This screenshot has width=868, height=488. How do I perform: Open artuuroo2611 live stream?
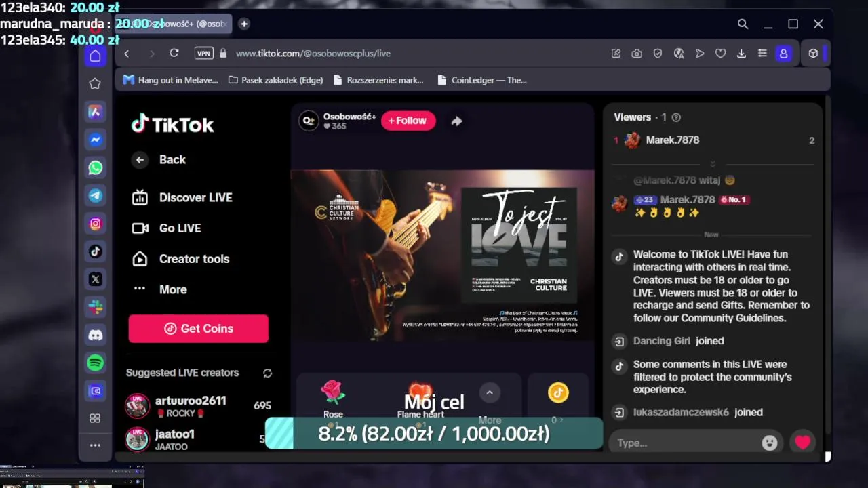199,406
